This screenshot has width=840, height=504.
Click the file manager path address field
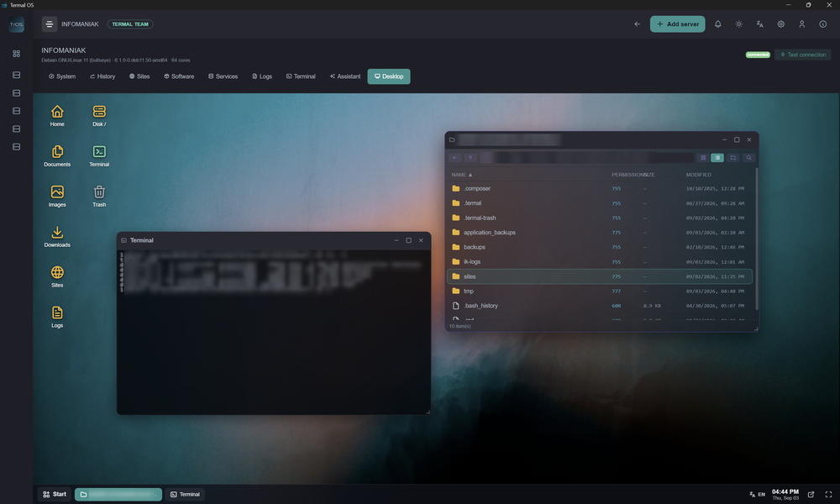pyautogui.click(x=586, y=157)
